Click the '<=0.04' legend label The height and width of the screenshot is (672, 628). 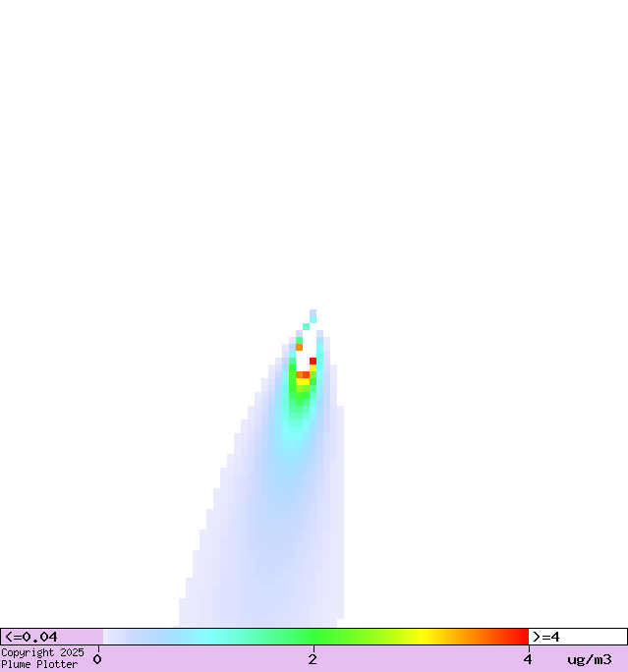pos(30,637)
